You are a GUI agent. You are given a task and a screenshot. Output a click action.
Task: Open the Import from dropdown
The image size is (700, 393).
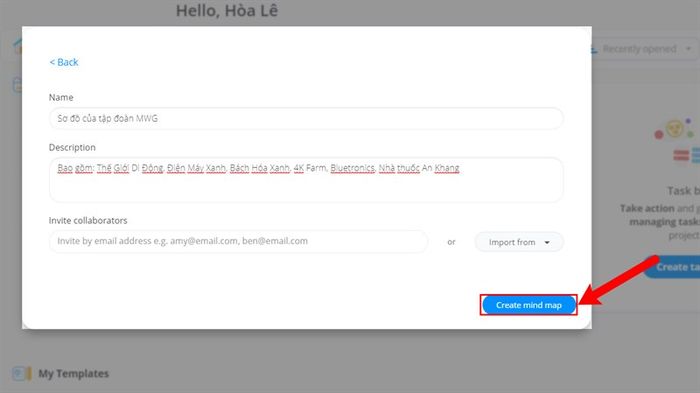519,242
